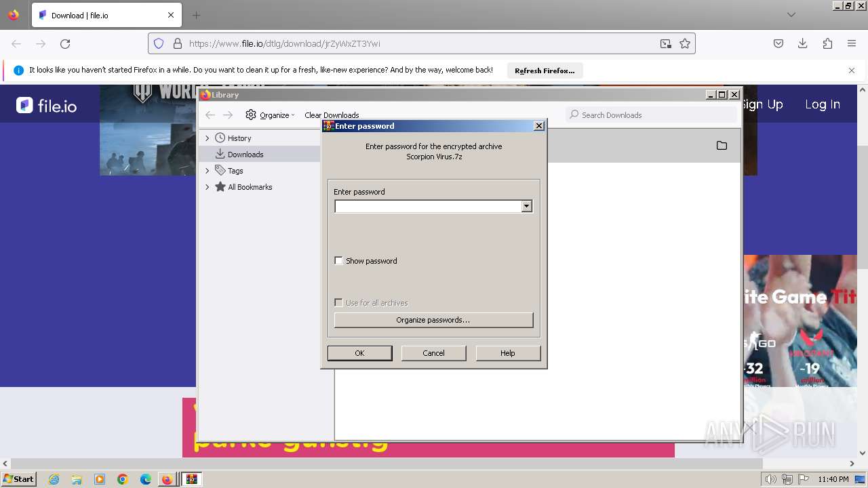Image resolution: width=868 pixels, height=488 pixels.
Task: Click Clear Downloads in Library
Action: coord(332,115)
